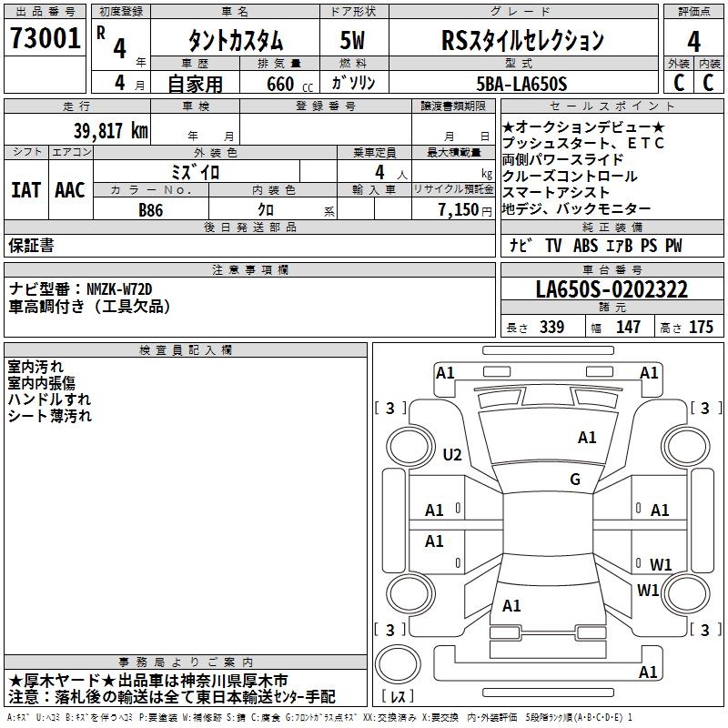Select the クルーズコントロール sales point
Image resolution: width=728 pixels, height=728 pixels.
570,177
